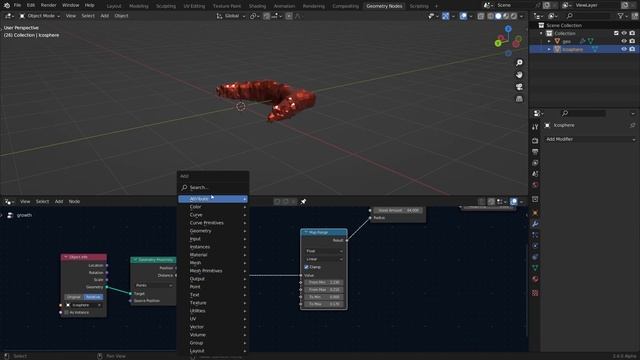The height and width of the screenshot is (360, 640).
Task: Select solid viewport shading sphere icon
Action: click(498, 16)
